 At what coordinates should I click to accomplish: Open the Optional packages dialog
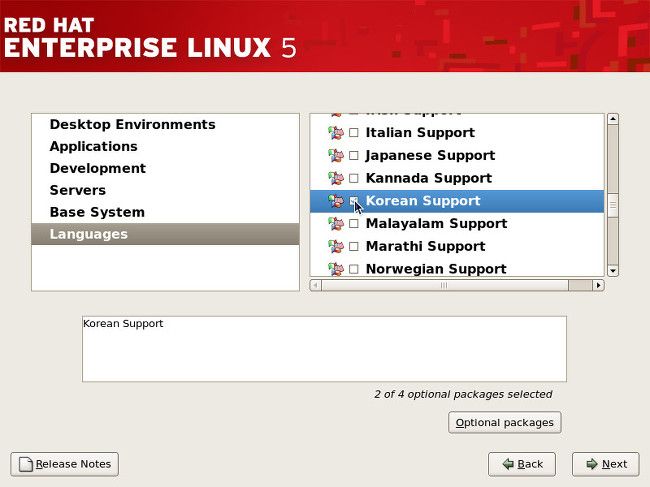(x=504, y=423)
